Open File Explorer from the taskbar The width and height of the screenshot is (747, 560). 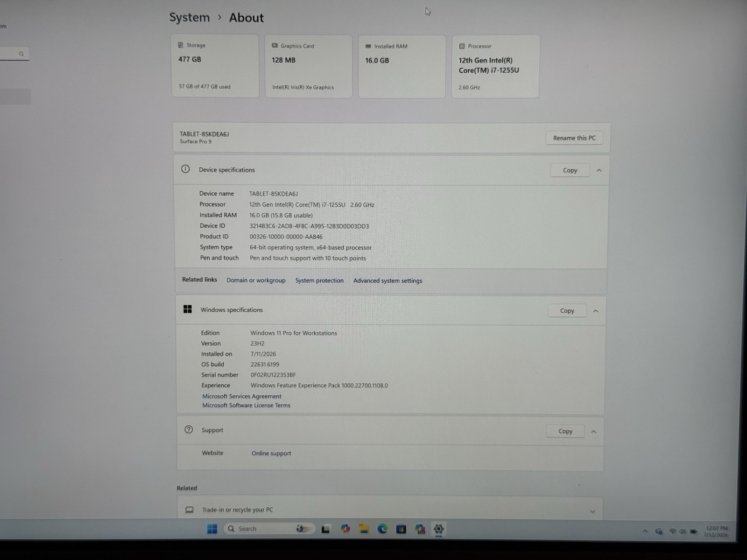pyautogui.click(x=364, y=529)
